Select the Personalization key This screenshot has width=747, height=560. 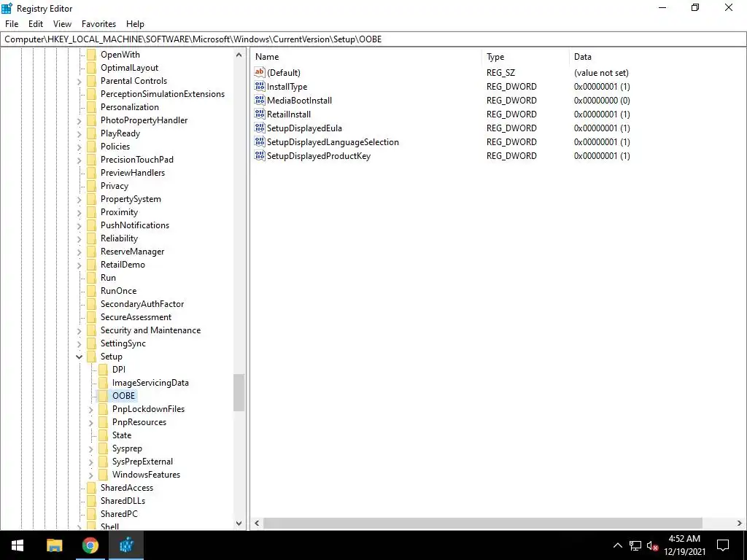coord(130,106)
